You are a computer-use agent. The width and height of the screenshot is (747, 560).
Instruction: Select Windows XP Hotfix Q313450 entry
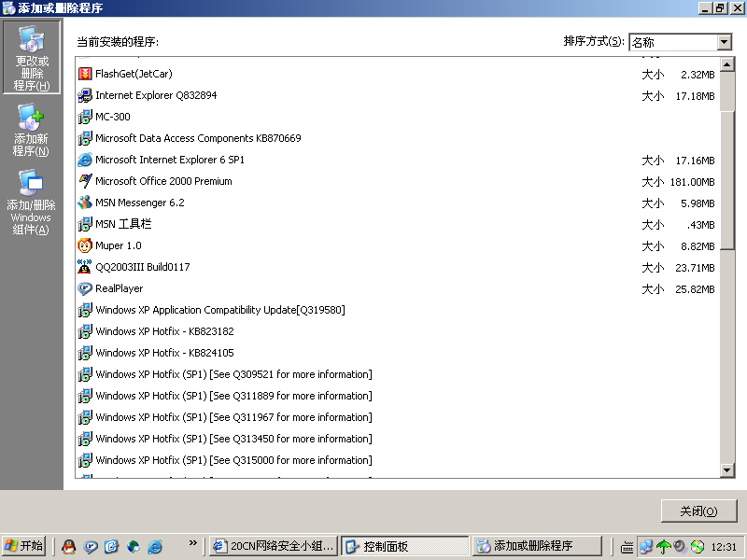pyautogui.click(x=234, y=439)
